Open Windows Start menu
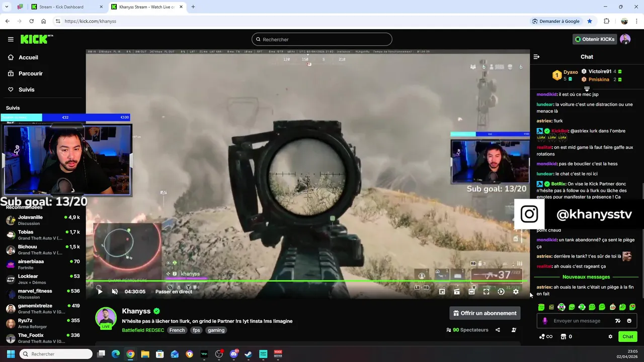Image resolution: width=644 pixels, height=362 pixels. (x=11, y=354)
